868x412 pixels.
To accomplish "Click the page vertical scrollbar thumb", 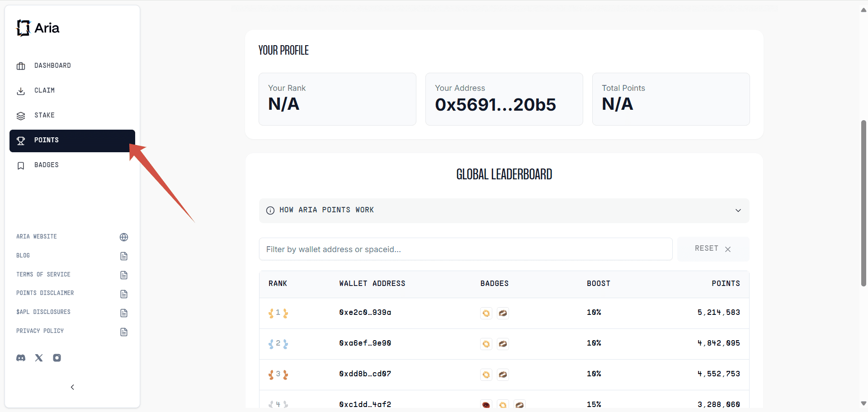I will coord(863,203).
